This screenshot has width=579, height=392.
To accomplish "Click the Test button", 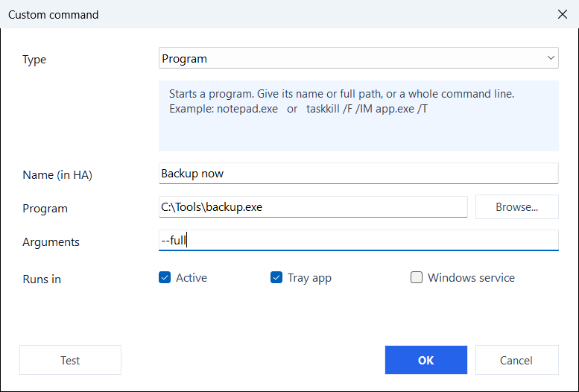I will pos(70,360).
